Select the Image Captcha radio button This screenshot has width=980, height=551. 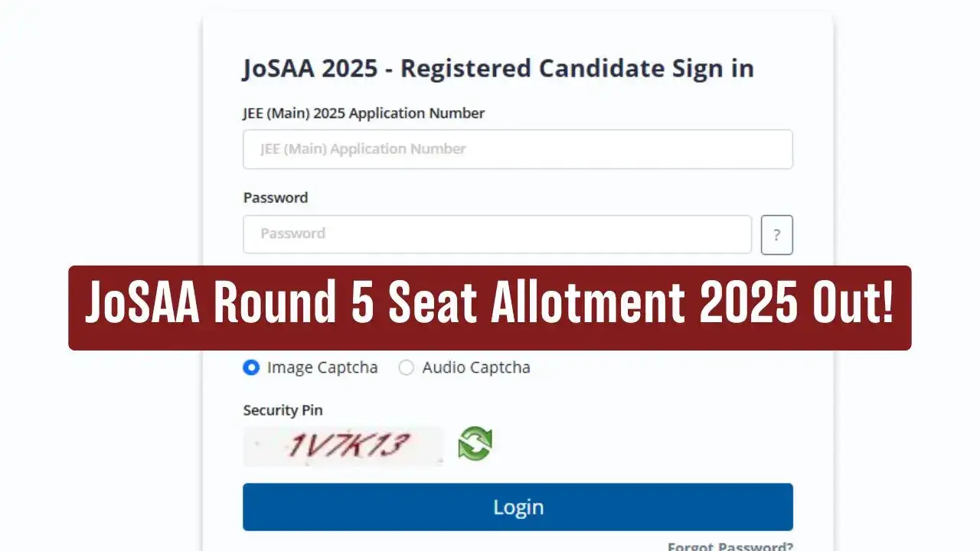pyautogui.click(x=251, y=367)
